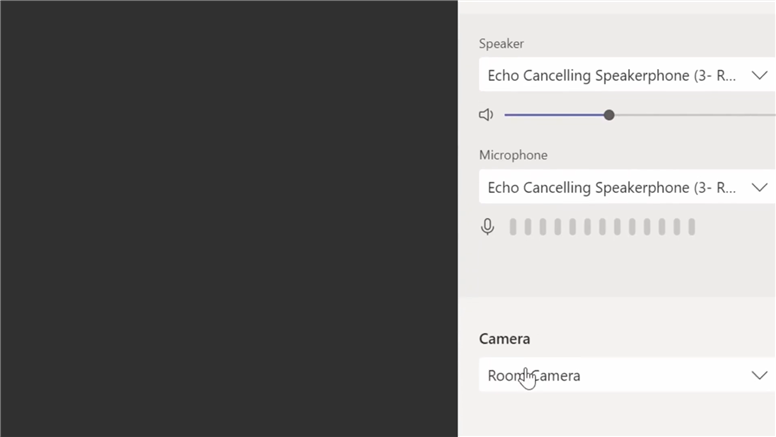The image size is (776, 437).
Task: Click the microphone icon beside level meter
Action: 487,227
